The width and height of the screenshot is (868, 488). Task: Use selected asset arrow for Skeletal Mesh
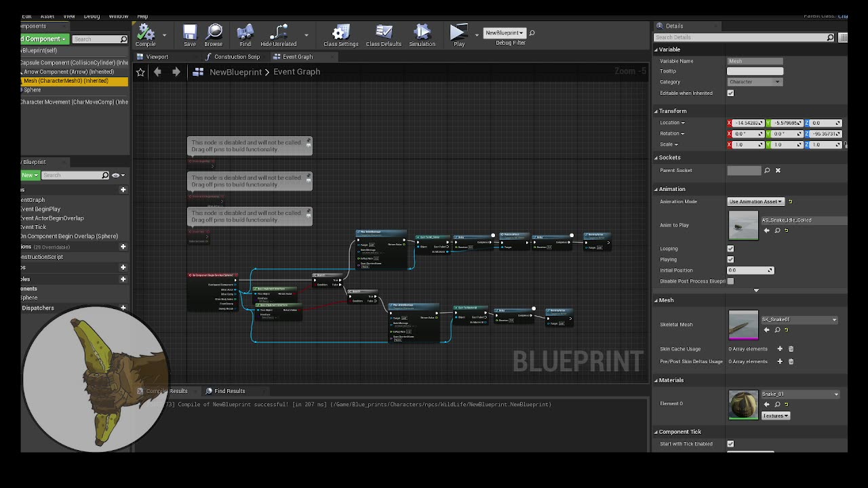[x=767, y=330]
